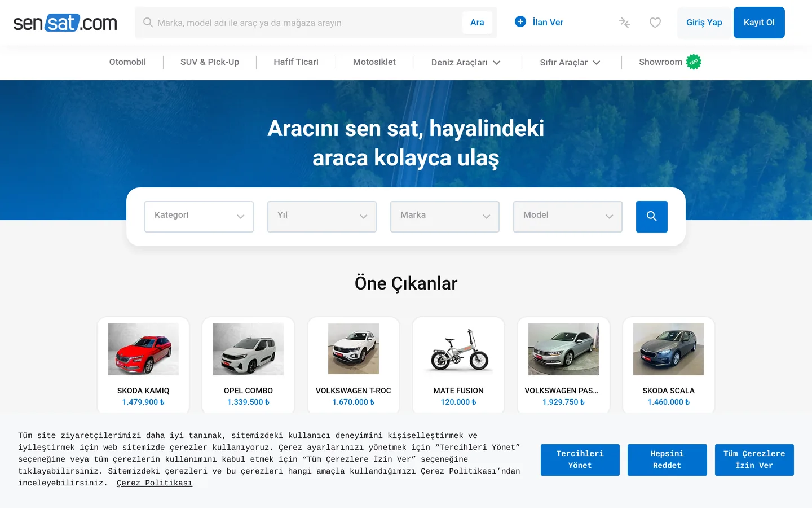The height and width of the screenshot is (508, 812).
Task: Click the 1.670.000 ₺ price
Action: point(354,402)
